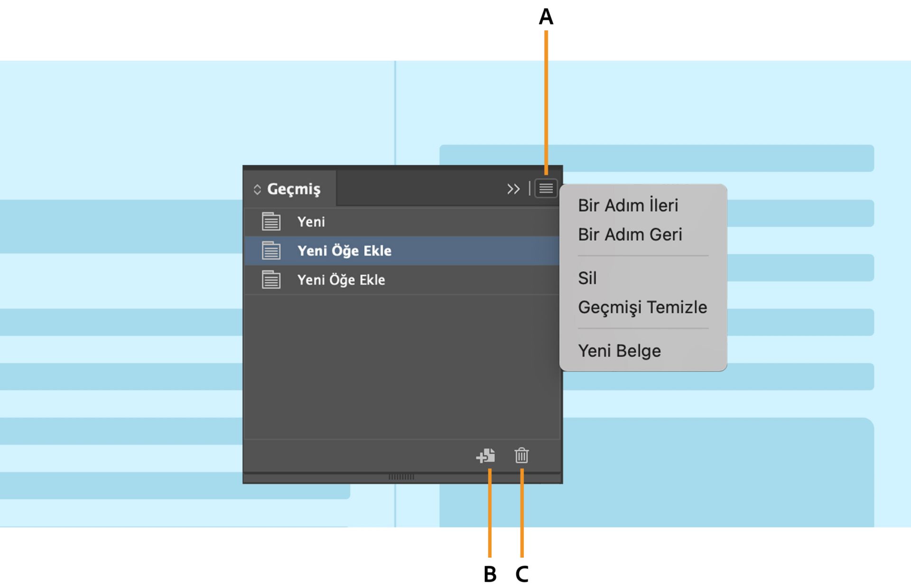Open the Geçmiş panel hamburger menu
911x588 pixels.
pyautogui.click(x=546, y=189)
